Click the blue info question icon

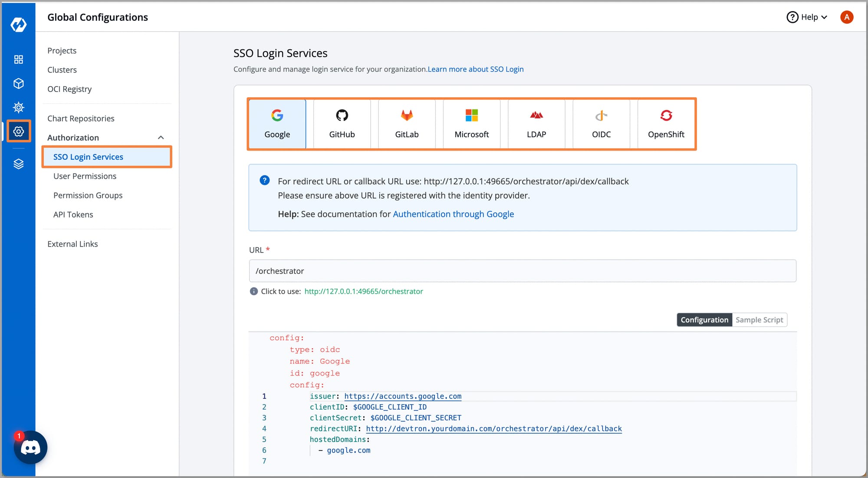point(264,180)
